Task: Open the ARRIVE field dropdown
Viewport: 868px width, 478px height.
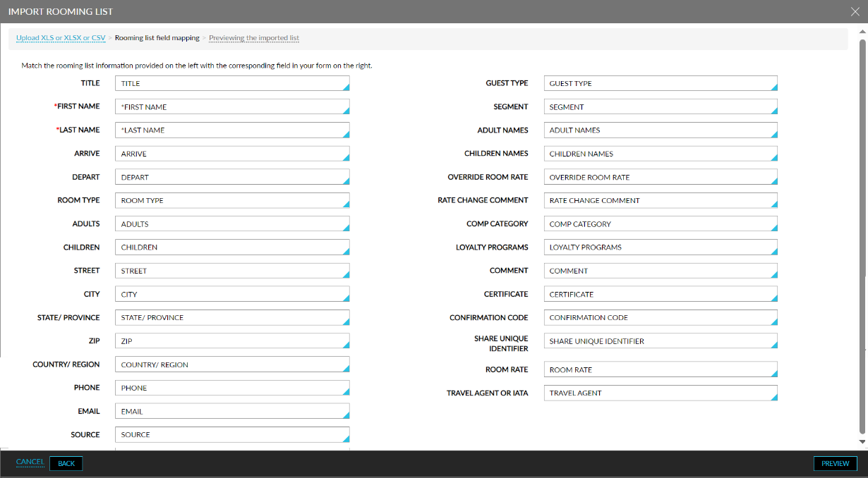Action: tap(232, 153)
